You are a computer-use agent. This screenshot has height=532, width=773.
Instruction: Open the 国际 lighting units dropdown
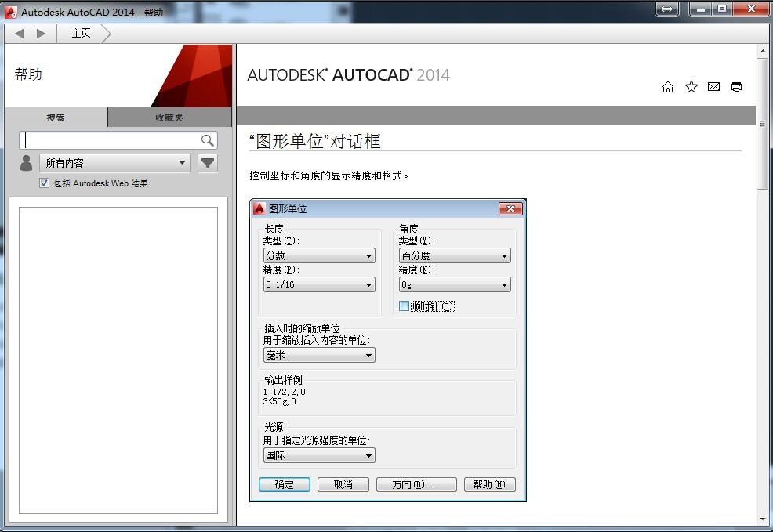[319, 455]
